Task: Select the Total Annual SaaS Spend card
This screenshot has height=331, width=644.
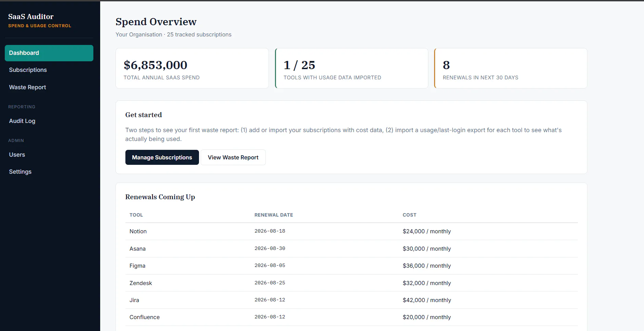Action: tap(192, 68)
